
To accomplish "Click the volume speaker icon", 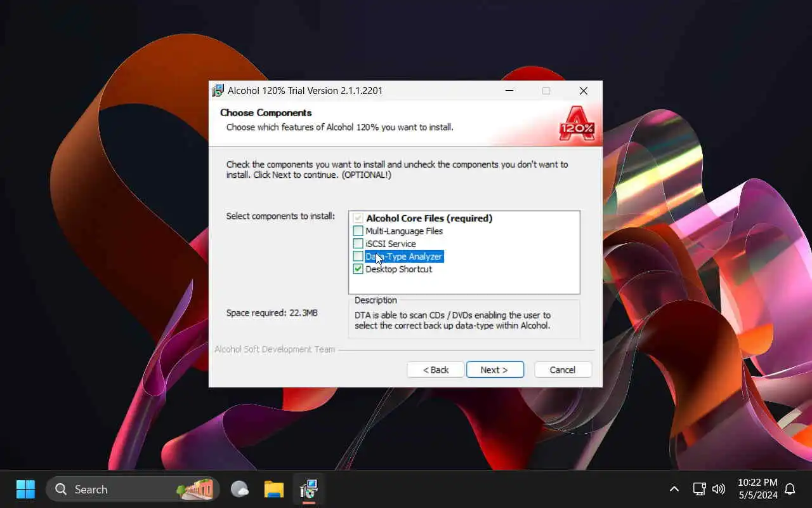I will pyautogui.click(x=719, y=489).
